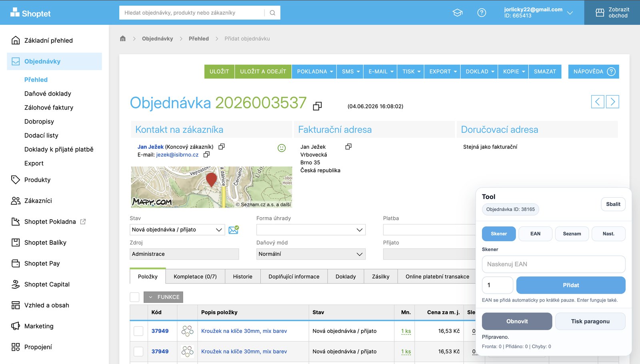Click the status e-mail notification envelope icon
The width and height of the screenshot is (640, 364).
[x=234, y=230]
